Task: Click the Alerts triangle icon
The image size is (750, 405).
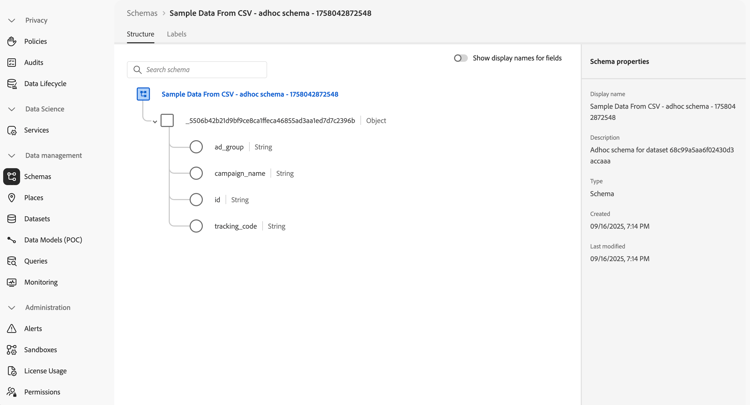Action: pyautogui.click(x=11, y=328)
